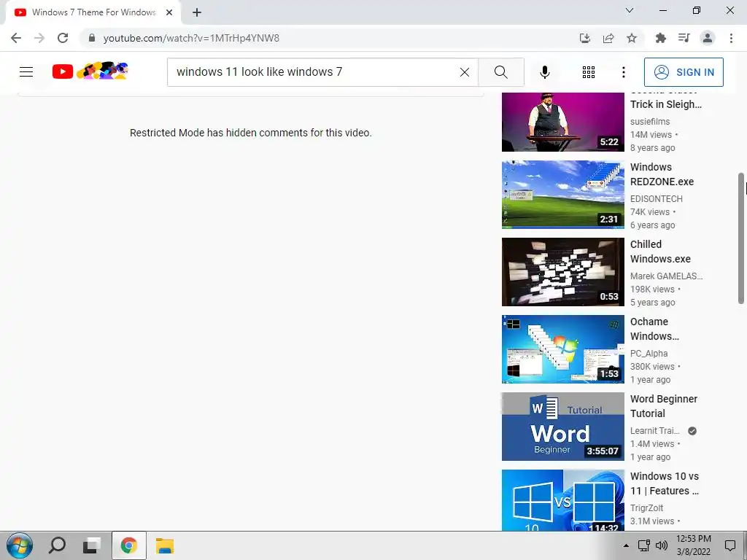
Task: Click the '380K views' text
Action: 652,367
